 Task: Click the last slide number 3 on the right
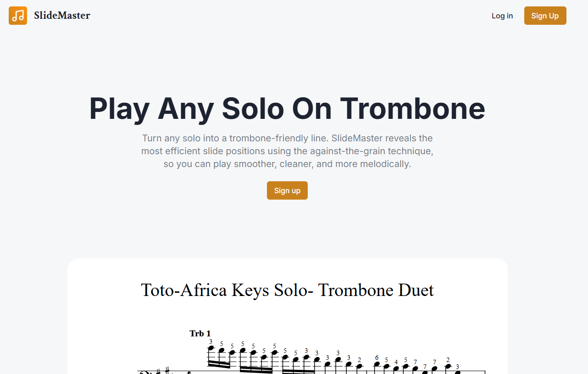tap(457, 366)
